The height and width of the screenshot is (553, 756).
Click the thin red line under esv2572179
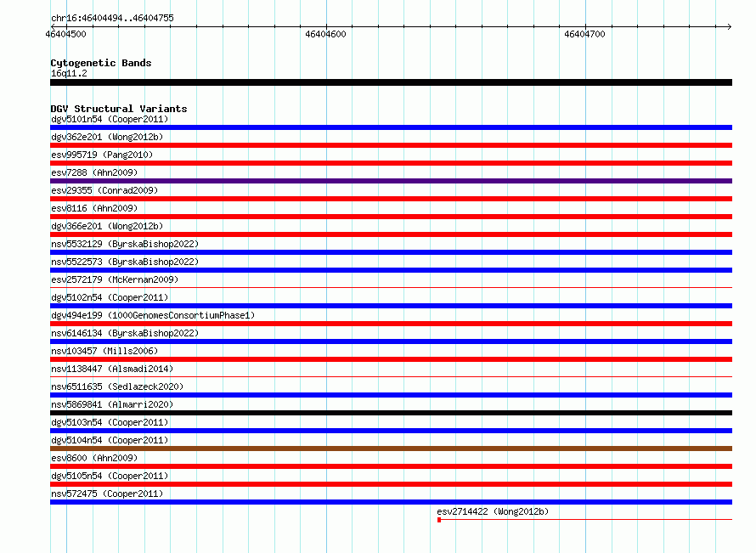[x=391, y=288]
